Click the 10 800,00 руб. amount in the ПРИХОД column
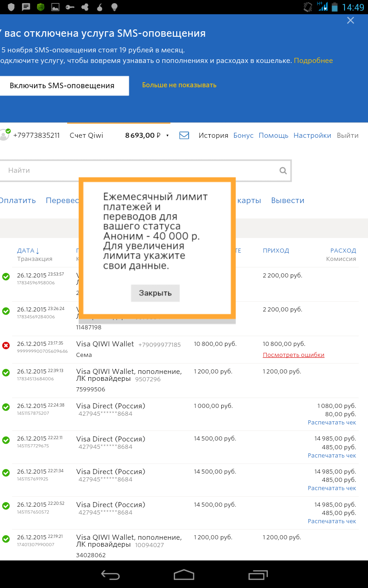This screenshot has width=368, height=588. [284, 344]
